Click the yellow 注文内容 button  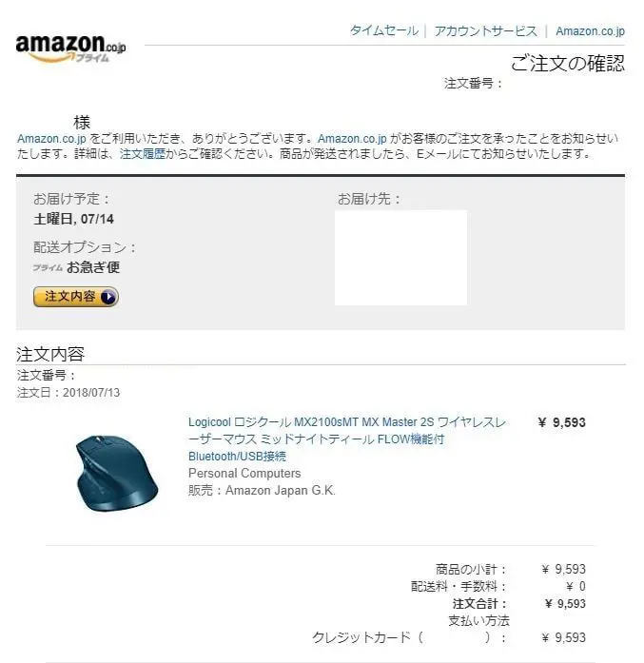pos(76,297)
